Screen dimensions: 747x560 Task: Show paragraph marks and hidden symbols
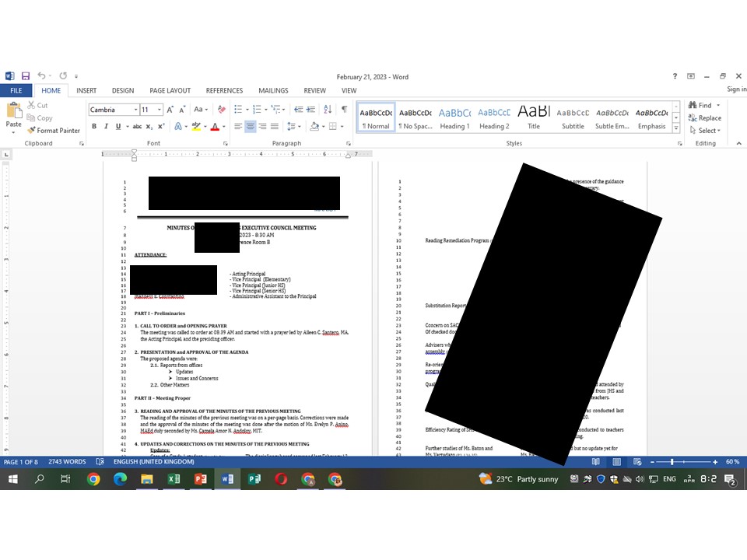[x=344, y=110]
